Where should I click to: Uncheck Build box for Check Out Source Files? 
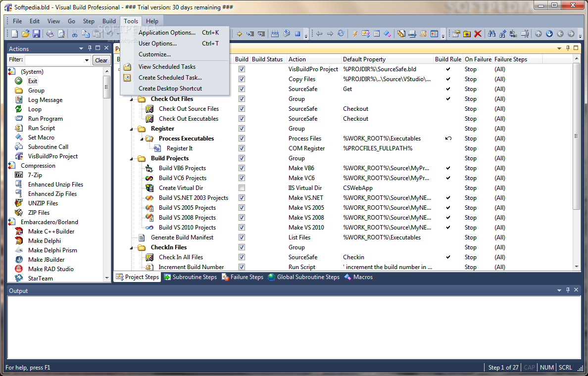pos(242,109)
